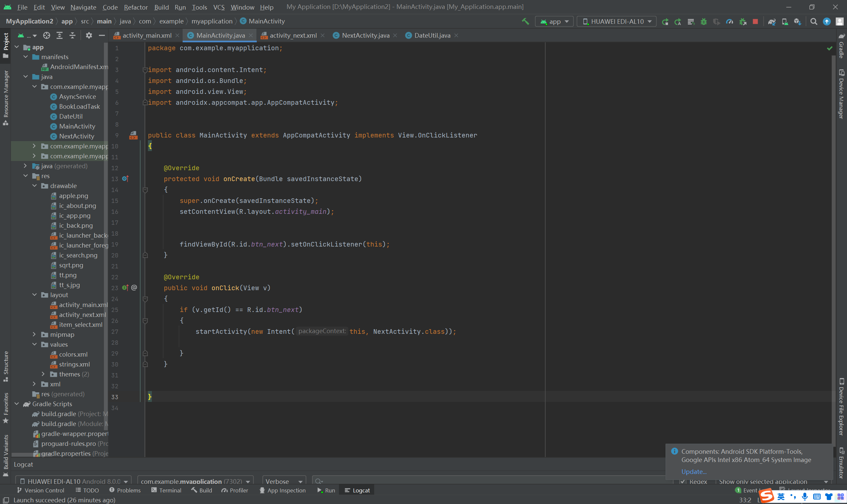847x504 pixels.
Task: Click Sync Project with Gradle Files icon
Action: (772, 21)
